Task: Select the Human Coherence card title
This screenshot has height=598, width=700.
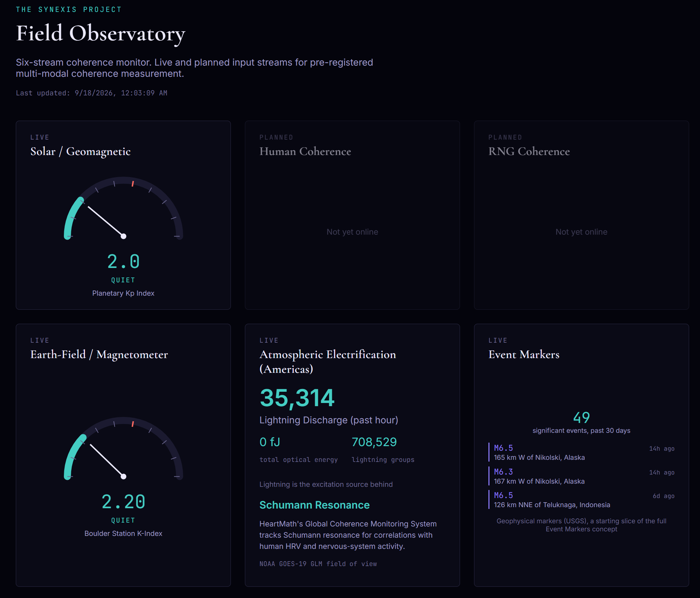Action: 305,152
